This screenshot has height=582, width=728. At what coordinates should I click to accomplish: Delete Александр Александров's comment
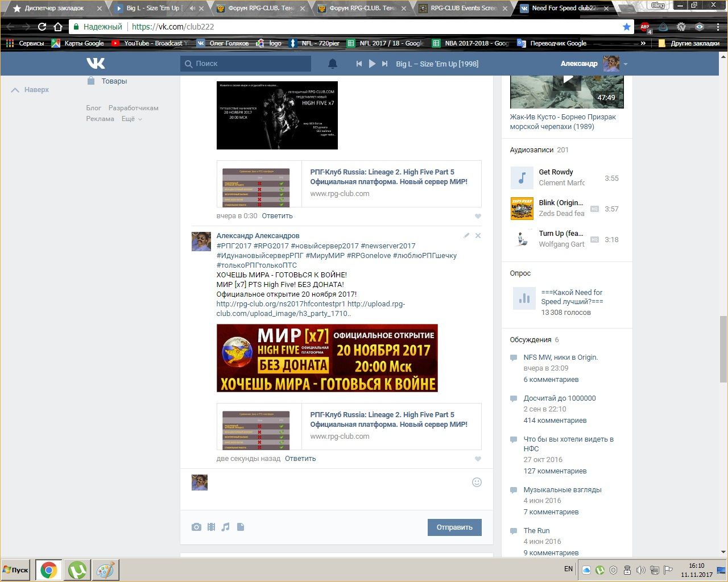tap(478, 235)
